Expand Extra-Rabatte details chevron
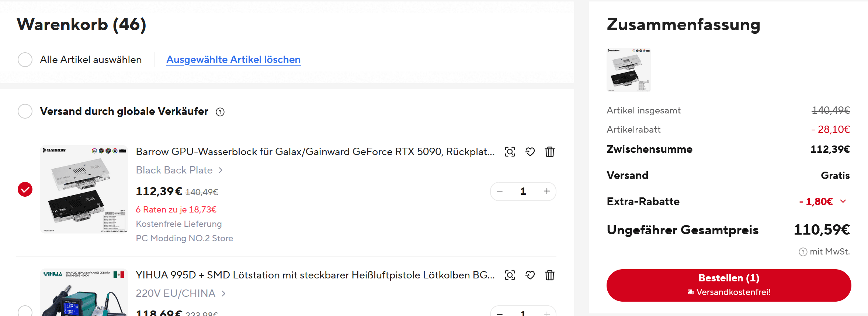Image resolution: width=868 pixels, height=316 pixels. [x=843, y=201]
